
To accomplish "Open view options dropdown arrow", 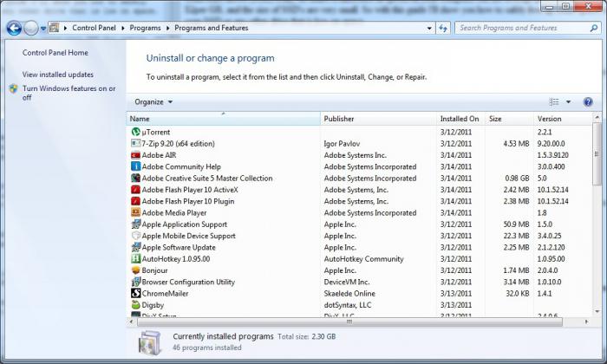I will (568, 101).
